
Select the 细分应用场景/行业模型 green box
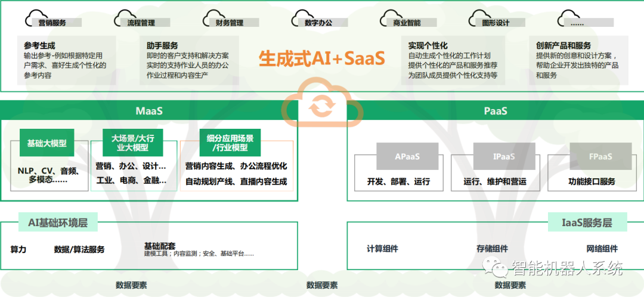(x=230, y=143)
